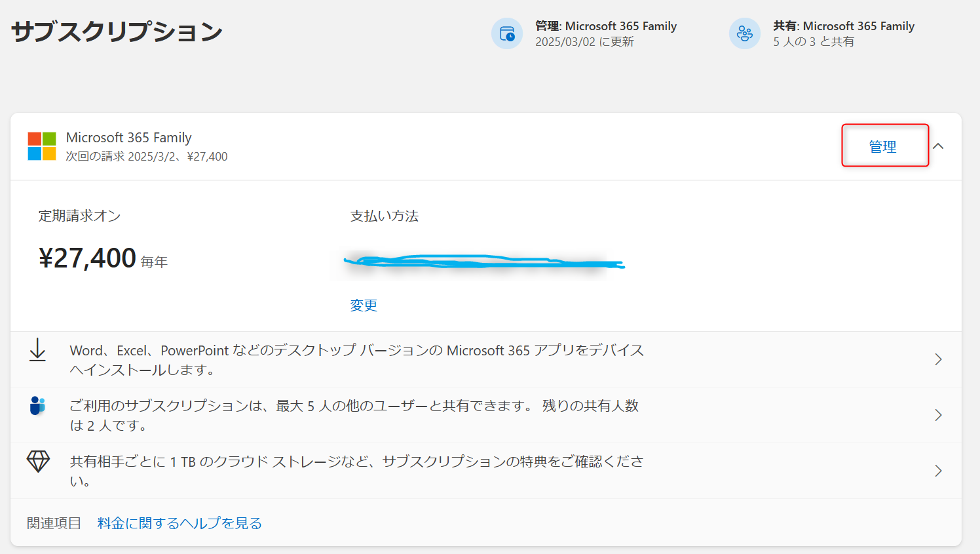Click the text about sharing with 5 users
Screen dimensions: 980x554
pyautogui.click(x=354, y=416)
